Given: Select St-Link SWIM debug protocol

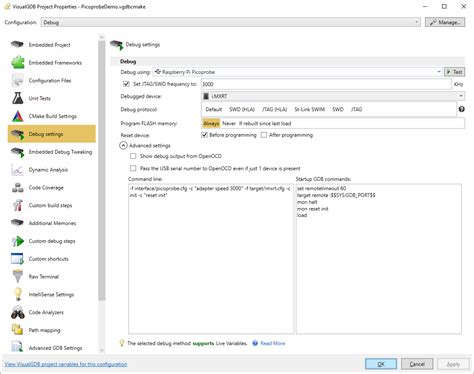Looking at the screenshot, I should click(309, 109).
